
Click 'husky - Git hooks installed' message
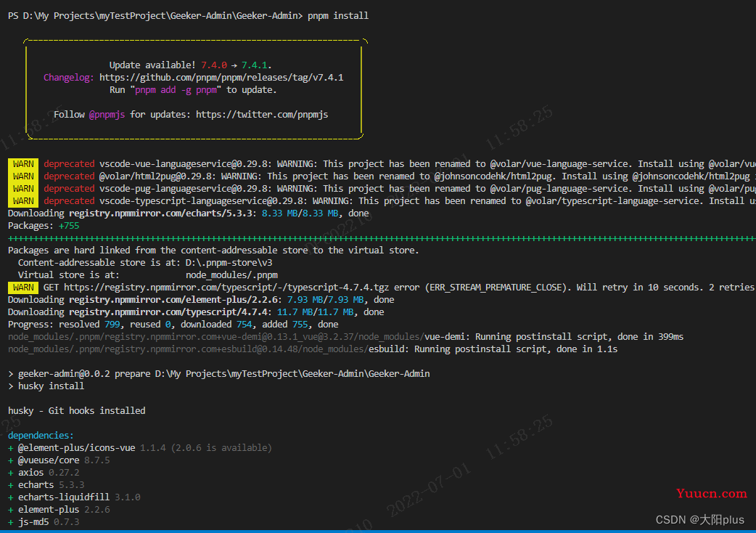pyautogui.click(x=77, y=411)
